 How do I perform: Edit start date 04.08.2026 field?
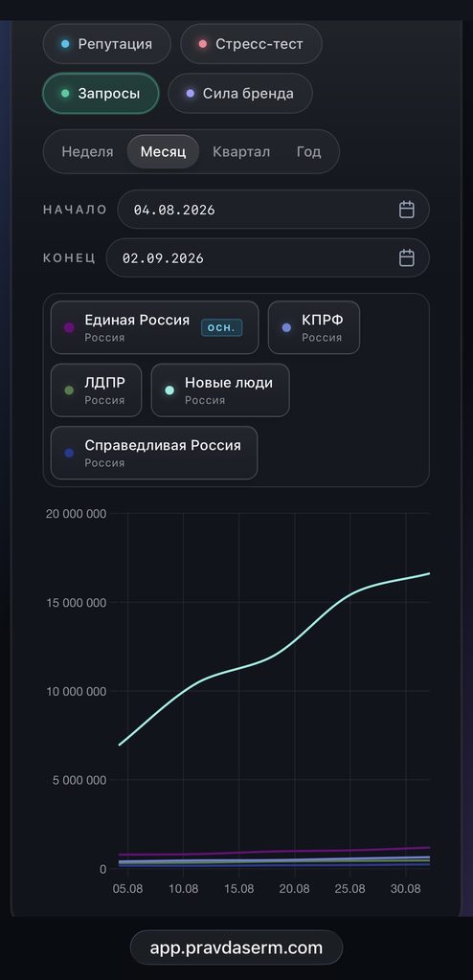274,210
